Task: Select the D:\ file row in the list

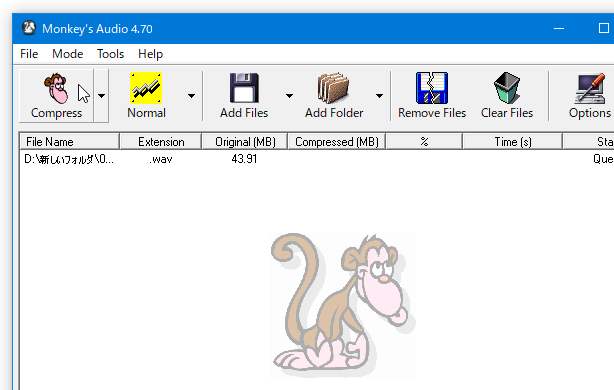Action: (x=317, y=159)
